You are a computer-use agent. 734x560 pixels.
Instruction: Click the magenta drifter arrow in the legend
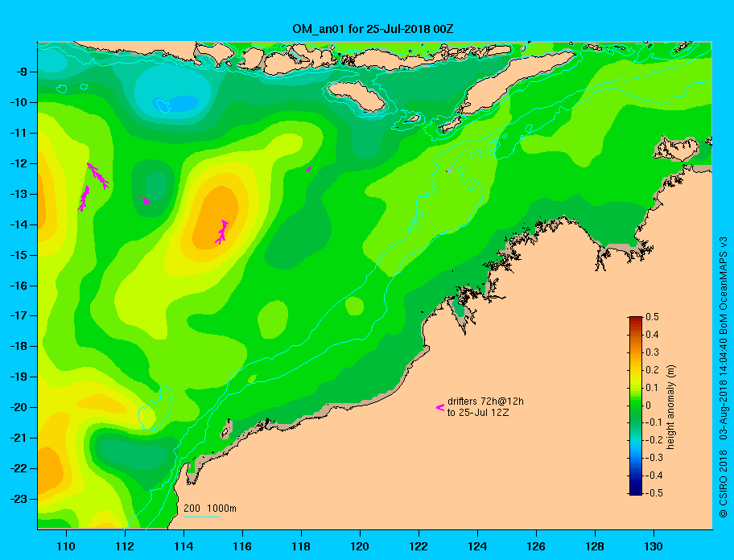[440, 407]
